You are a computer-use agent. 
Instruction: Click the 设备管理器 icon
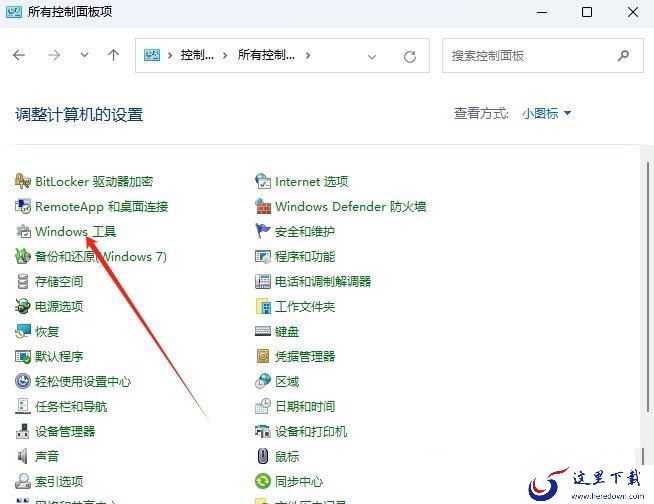[x=23, y=431]
